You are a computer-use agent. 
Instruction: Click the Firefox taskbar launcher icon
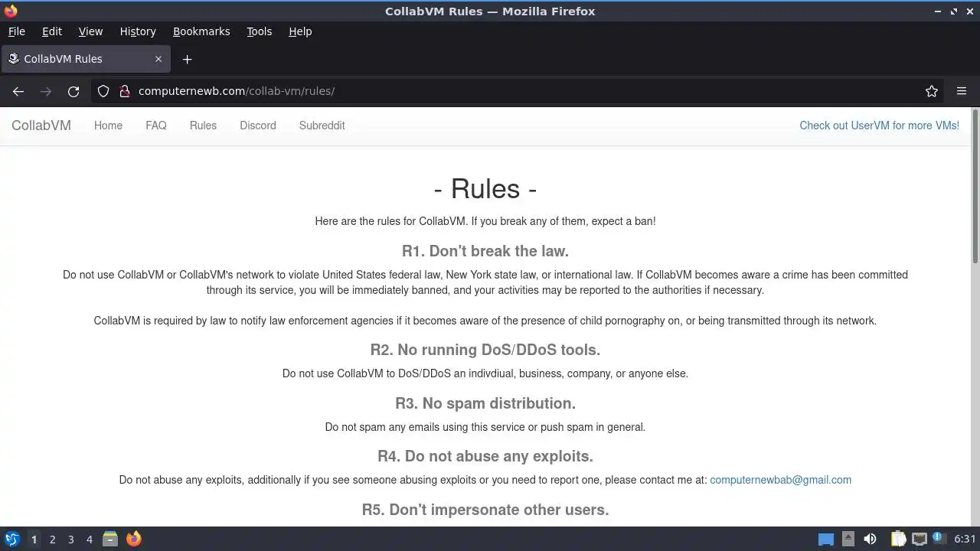(134, 539)
